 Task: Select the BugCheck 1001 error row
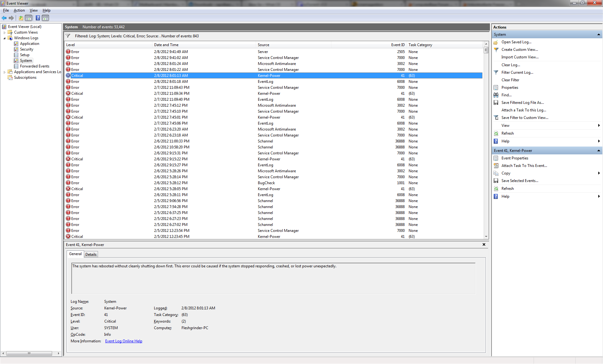coord(273,183)
